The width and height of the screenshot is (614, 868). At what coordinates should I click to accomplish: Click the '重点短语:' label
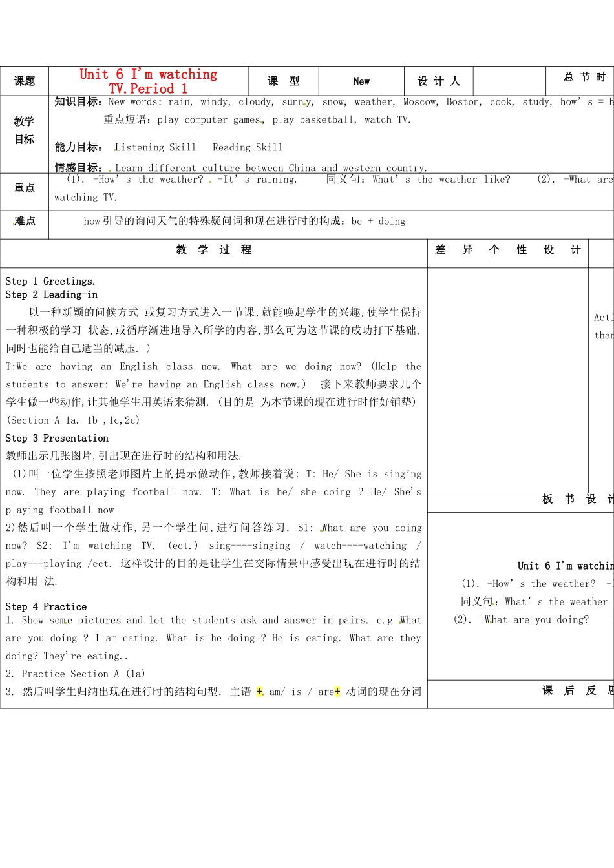129,119
